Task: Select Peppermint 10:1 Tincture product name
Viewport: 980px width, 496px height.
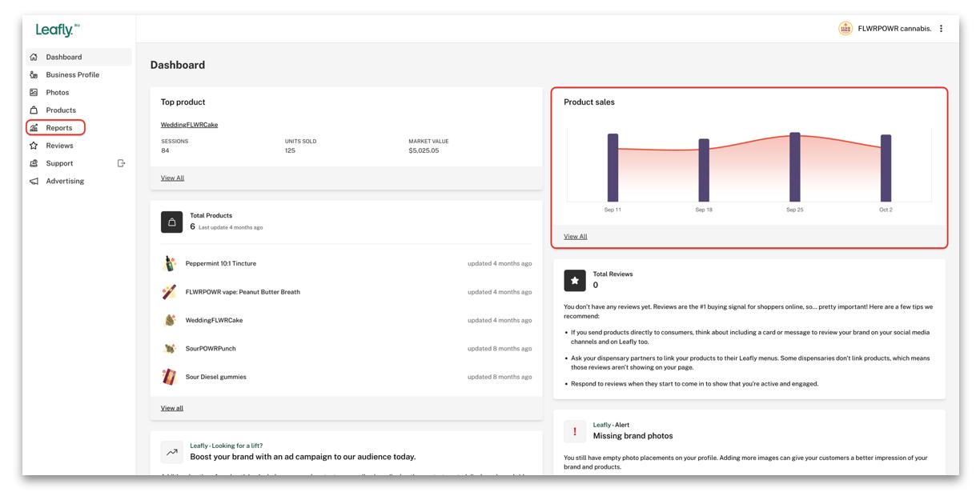Action: (221, 263)
